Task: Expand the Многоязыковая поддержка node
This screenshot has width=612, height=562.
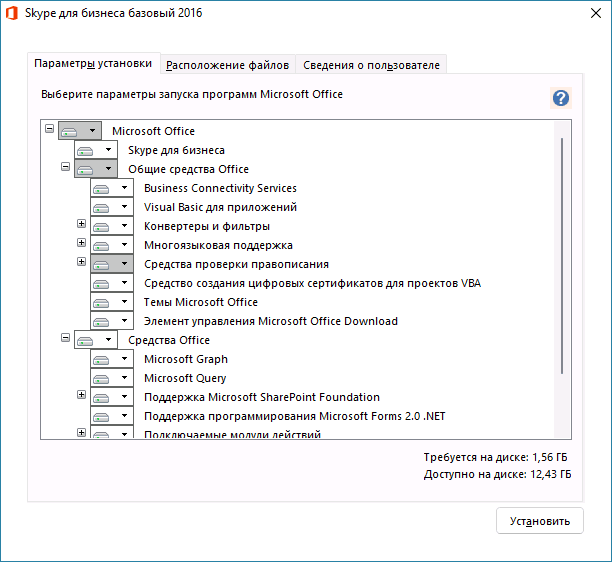Action: point(82,243)
